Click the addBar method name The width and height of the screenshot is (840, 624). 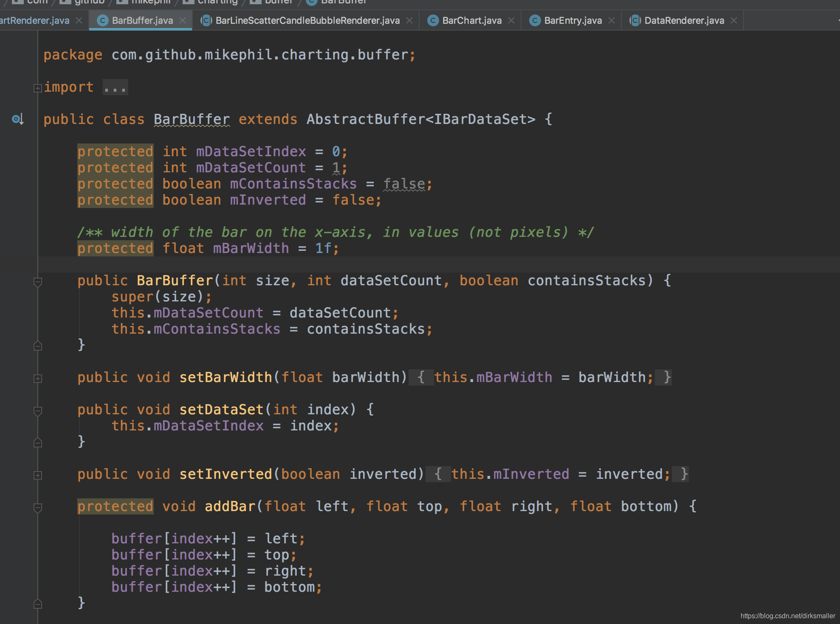pos(230,506)
